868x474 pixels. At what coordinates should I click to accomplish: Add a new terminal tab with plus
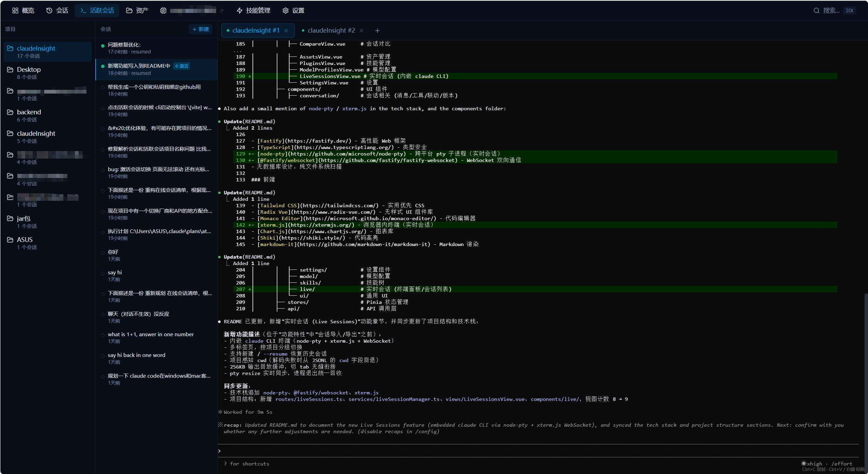point(377,31)
